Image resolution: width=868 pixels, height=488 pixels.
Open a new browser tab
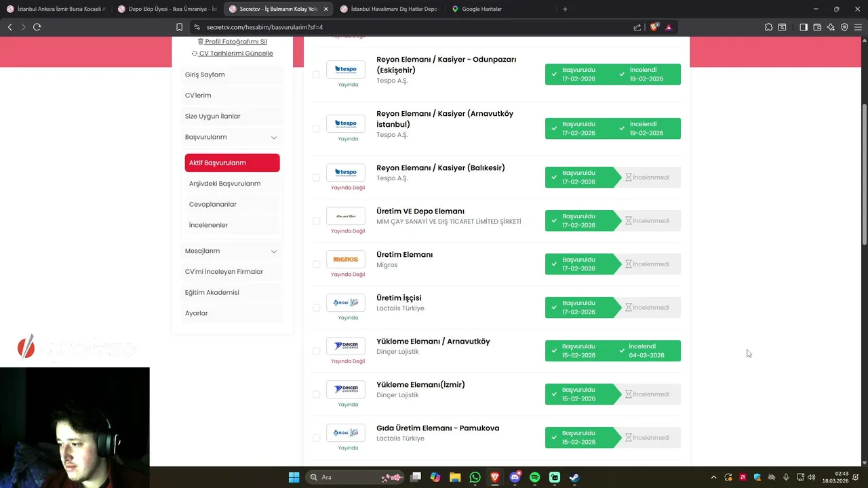[x=565, y=9]
